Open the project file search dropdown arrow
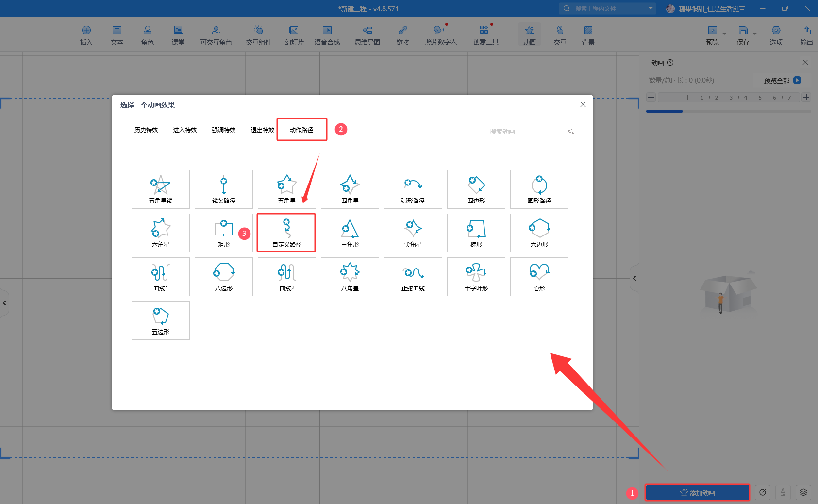This screenshot has height=504, width=818. [651, 8]
